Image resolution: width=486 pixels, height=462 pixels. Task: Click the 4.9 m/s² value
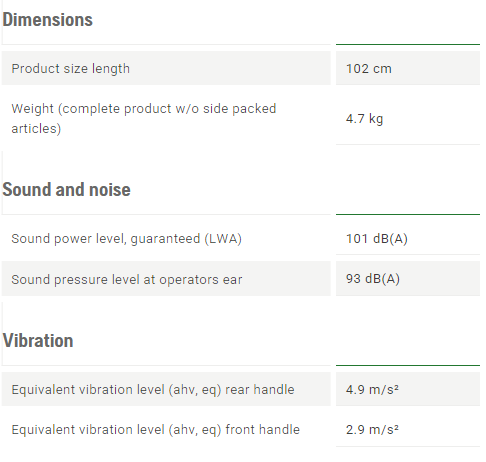tap(372, 389)
